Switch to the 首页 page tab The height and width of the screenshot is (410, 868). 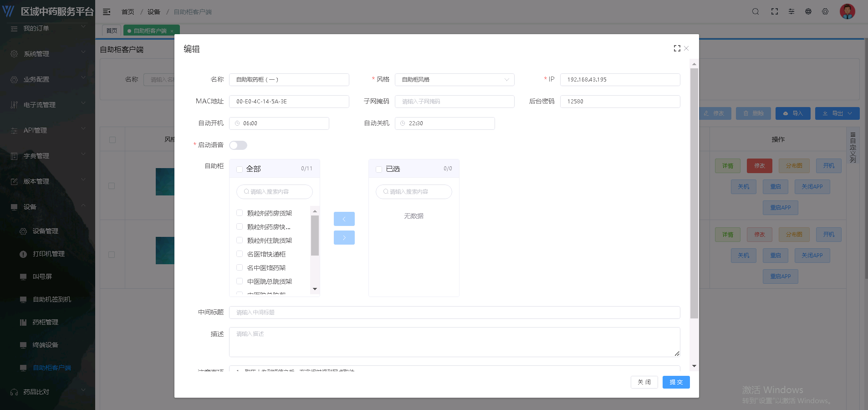pyautogui.click(x=112, y=31)
